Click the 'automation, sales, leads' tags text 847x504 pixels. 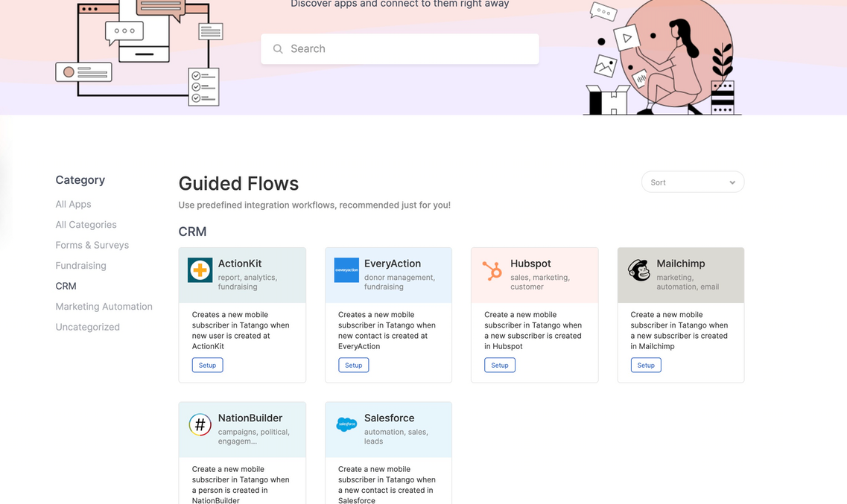[396, 436]
